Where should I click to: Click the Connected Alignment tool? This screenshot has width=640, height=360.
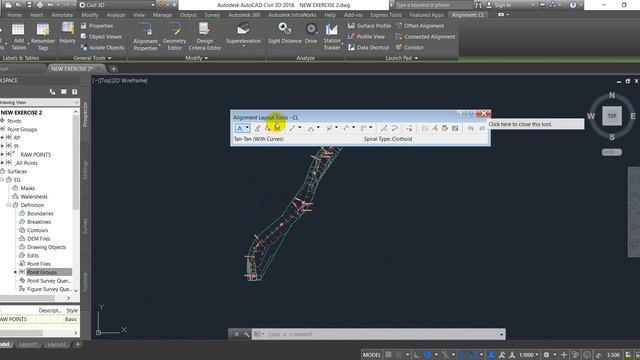425,37
